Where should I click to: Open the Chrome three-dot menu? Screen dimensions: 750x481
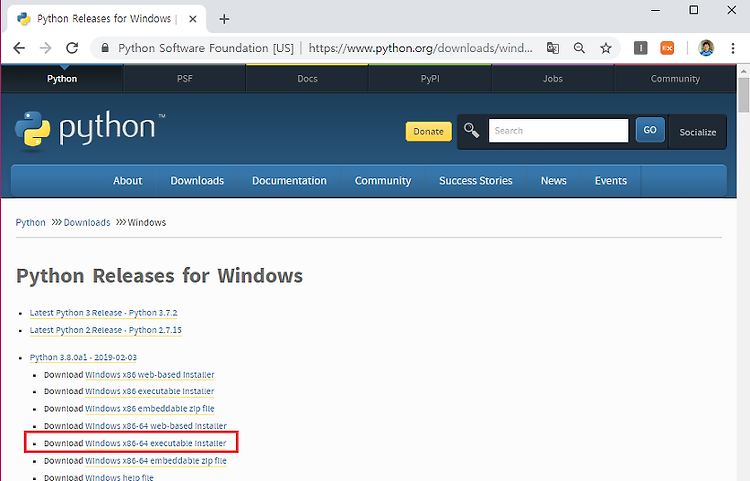pos(733,48)
